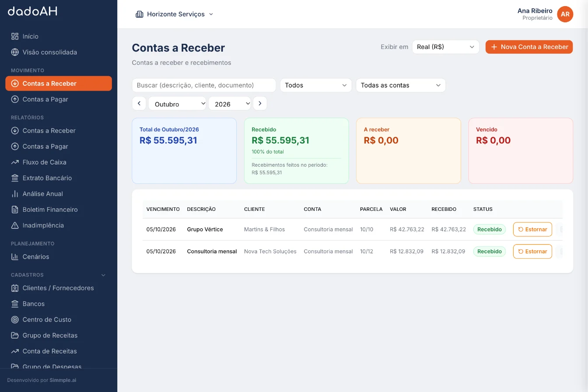Click the A receber summary card
Screen dimensions: 588x392
pyautogui.click(x=409, y=150)
